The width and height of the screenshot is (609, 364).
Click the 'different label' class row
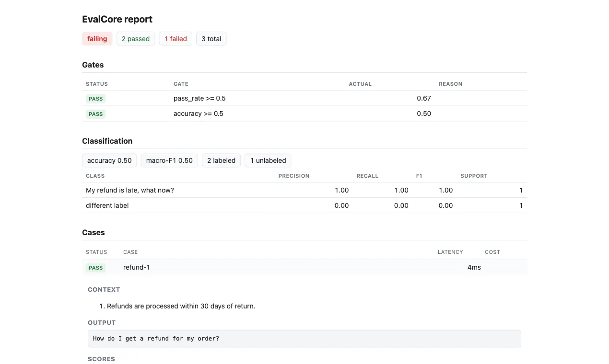tap(304, 205)
